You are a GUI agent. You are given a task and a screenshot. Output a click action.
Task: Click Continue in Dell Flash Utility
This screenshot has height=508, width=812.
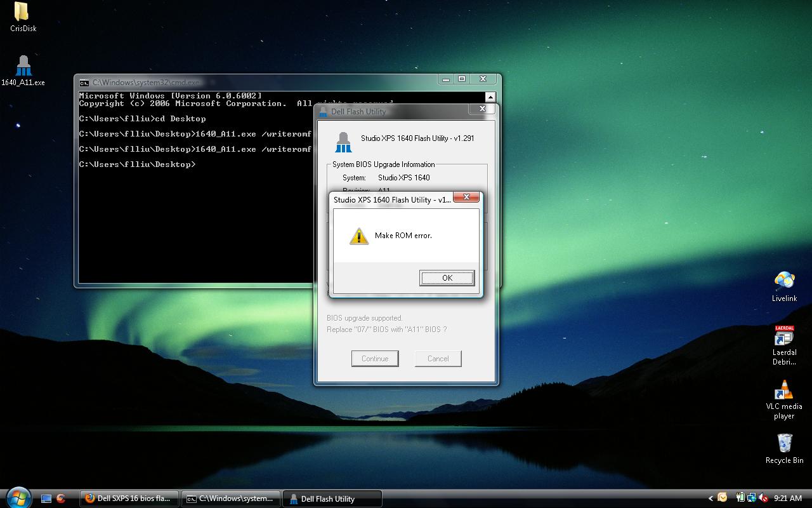(375, 359)
